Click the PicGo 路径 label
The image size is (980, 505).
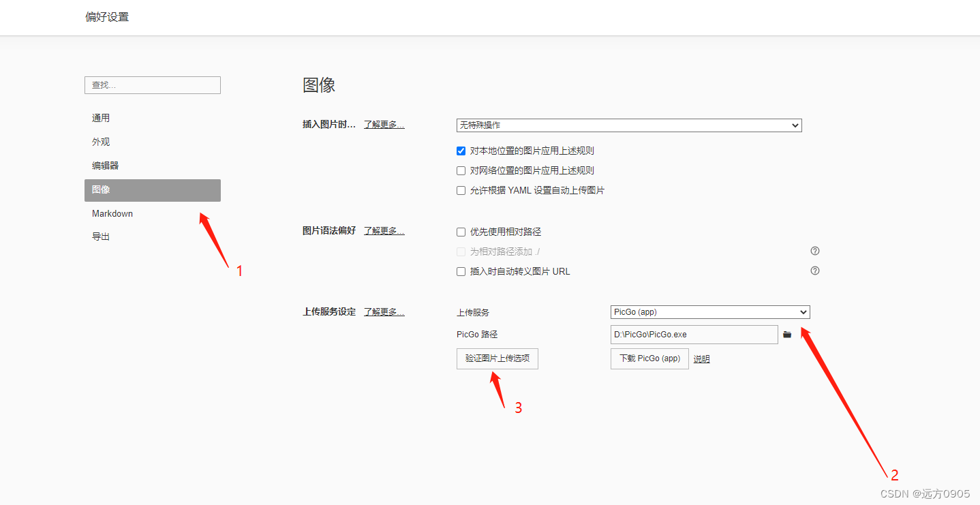[x=477, y=335]
